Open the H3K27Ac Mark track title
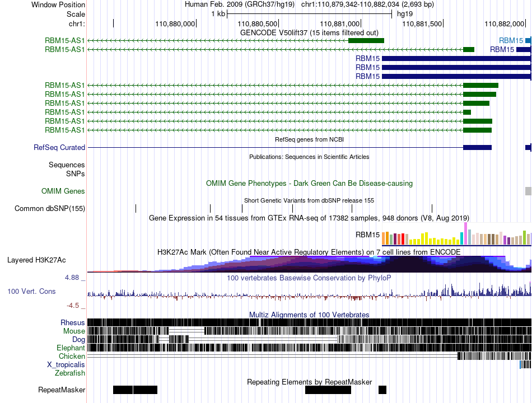 (309, 252)
